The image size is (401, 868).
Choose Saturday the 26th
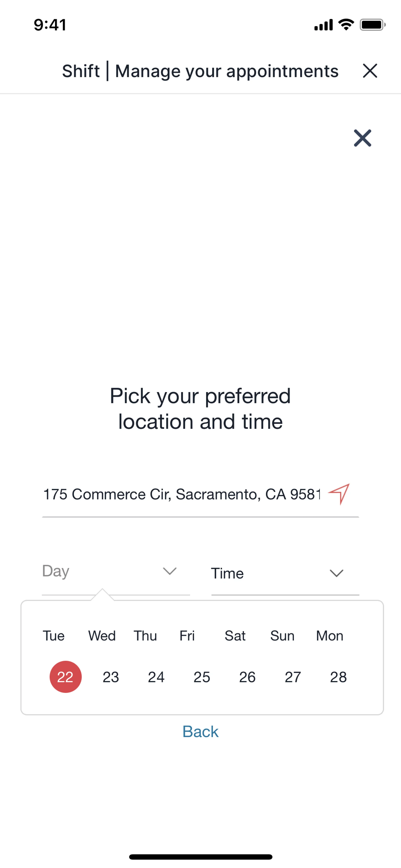247,677
